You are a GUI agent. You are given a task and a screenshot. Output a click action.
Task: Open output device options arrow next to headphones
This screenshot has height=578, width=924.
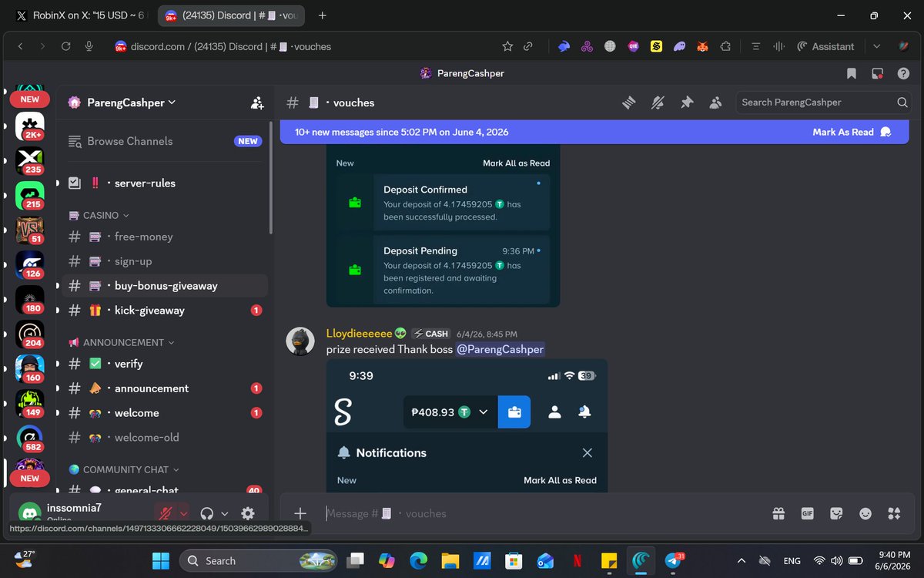[x=225, y=513]
